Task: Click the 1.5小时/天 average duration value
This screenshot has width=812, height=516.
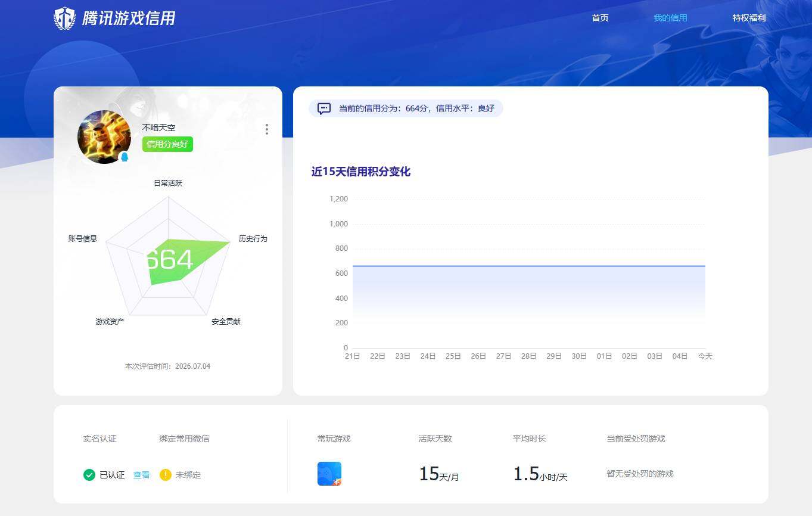Action: point(540,474)
